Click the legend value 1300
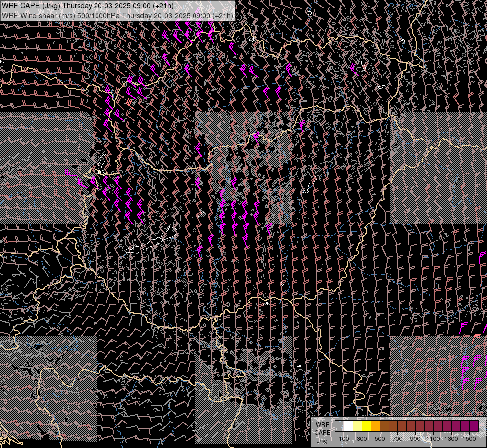 coord(451,439)
